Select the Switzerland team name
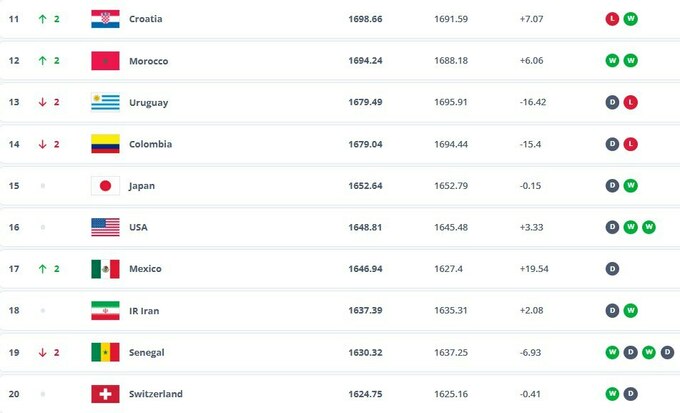Screen dimensions: 680x413 click(155, 394)
